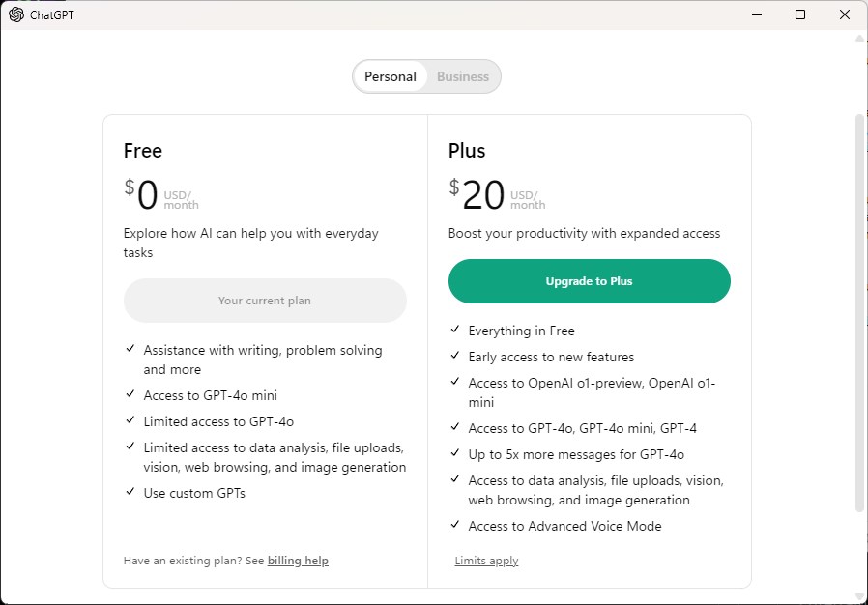
Task: Click checkmark beside Everything in Free
Action: tap(455, 330)
